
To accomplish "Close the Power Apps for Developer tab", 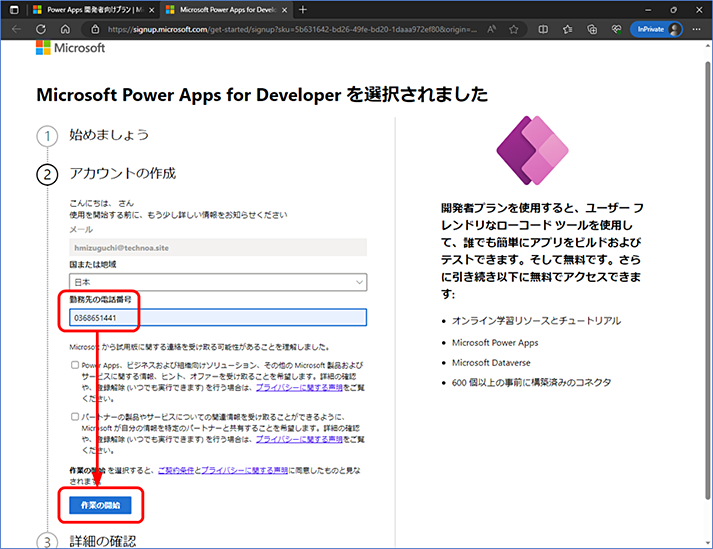I will tap(285, 10).
